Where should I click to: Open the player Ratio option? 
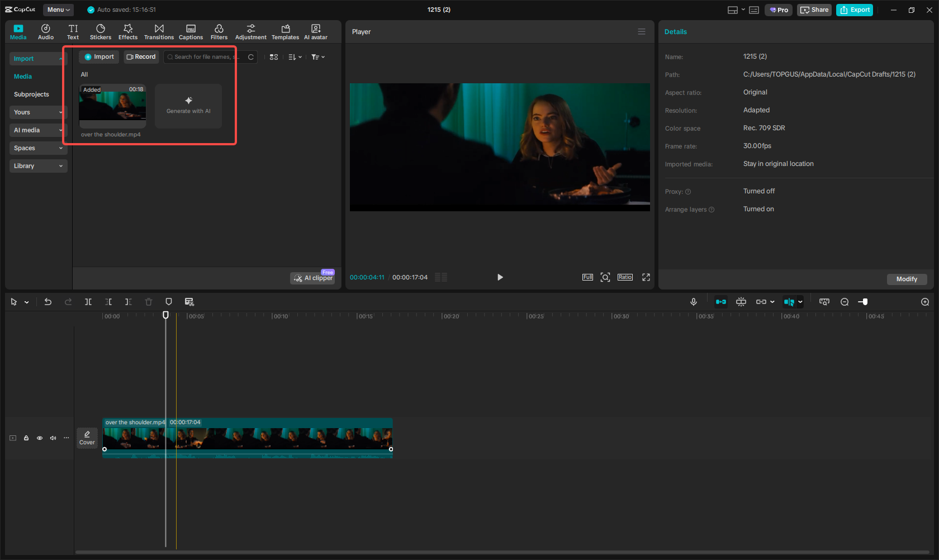[625, 277]
